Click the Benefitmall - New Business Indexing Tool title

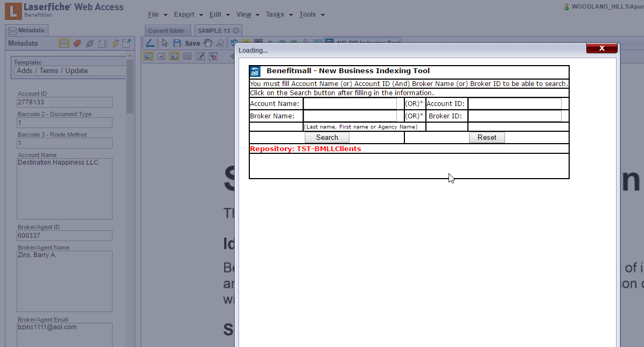(348, 71)
